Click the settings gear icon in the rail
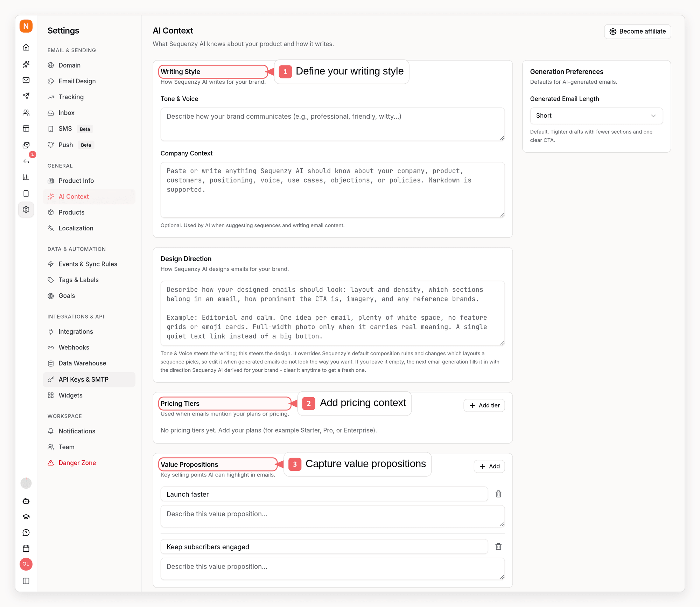Image resolution: width=700 pixels, height=607 pixels. (26, 209)
